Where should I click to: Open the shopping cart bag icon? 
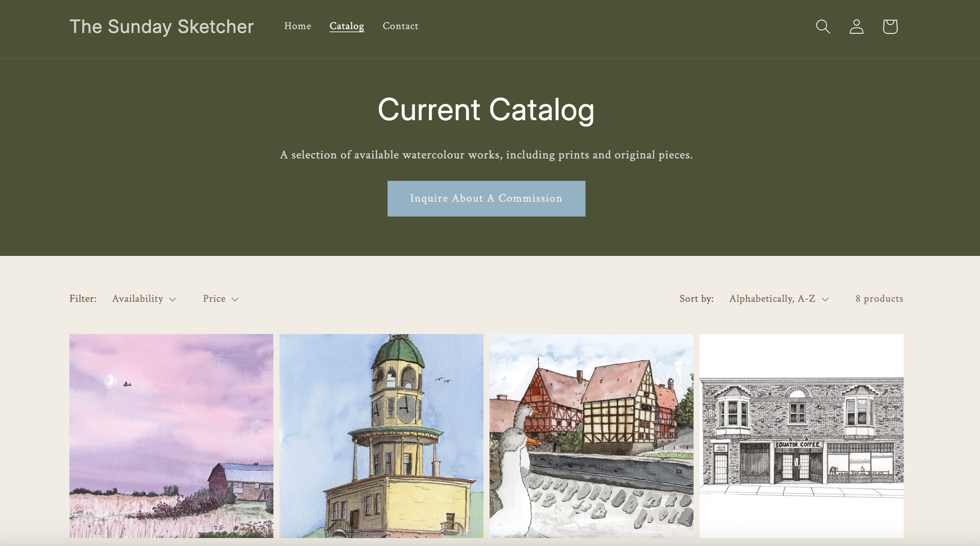pyautogui.click(x=890, y=26)
